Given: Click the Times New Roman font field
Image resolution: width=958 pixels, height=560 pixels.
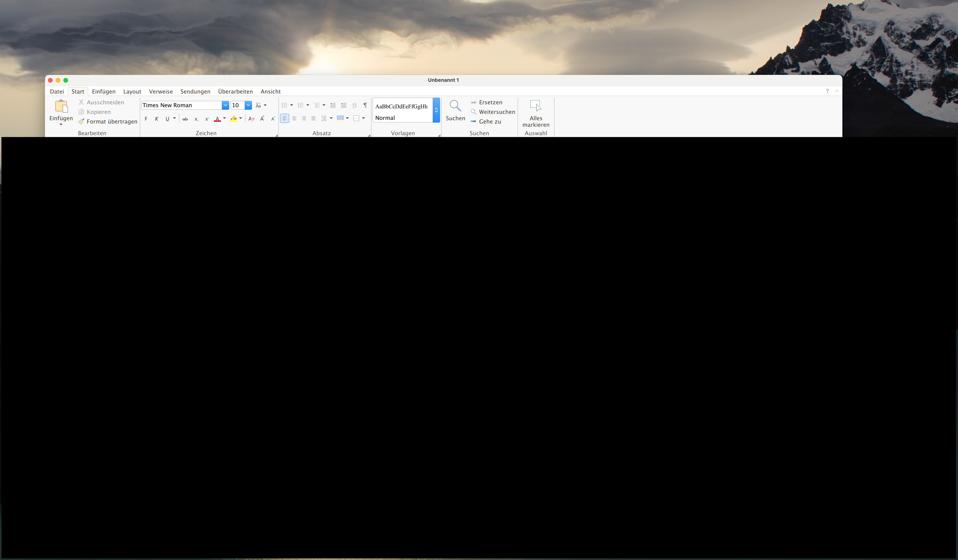Looking at the screenshot, I should 182,105.
